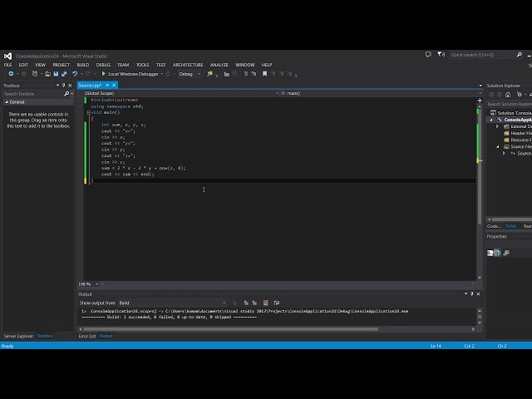Open the BUILD menu

82,65
